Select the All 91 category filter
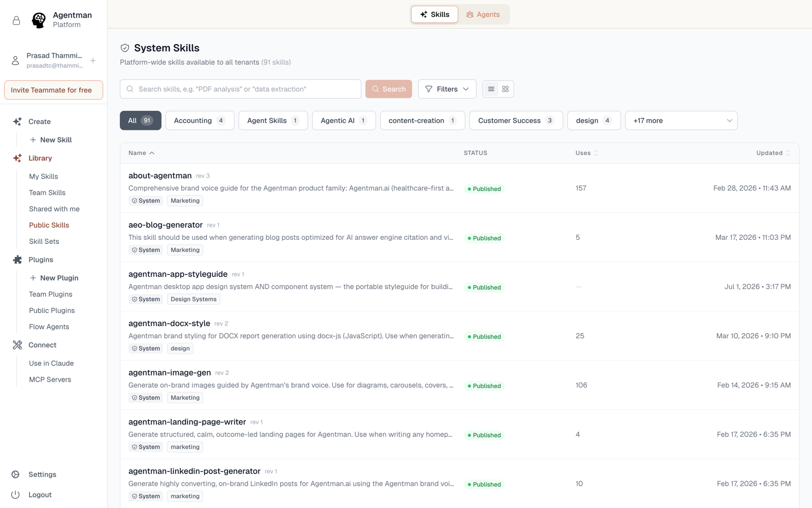Viewport: 812px width, 508px height. pyautogui.click(x=141, y=120)
